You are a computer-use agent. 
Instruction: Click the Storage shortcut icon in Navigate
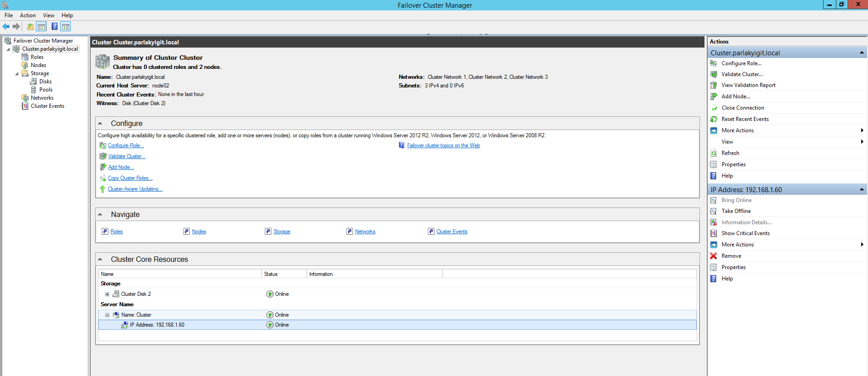point(268,231)
